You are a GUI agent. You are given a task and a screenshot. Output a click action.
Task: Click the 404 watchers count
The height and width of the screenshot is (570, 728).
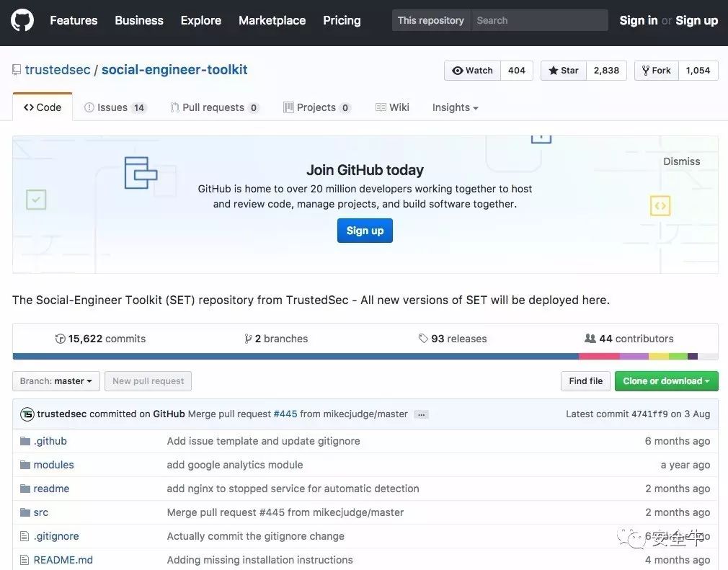[x=517, y=71]
